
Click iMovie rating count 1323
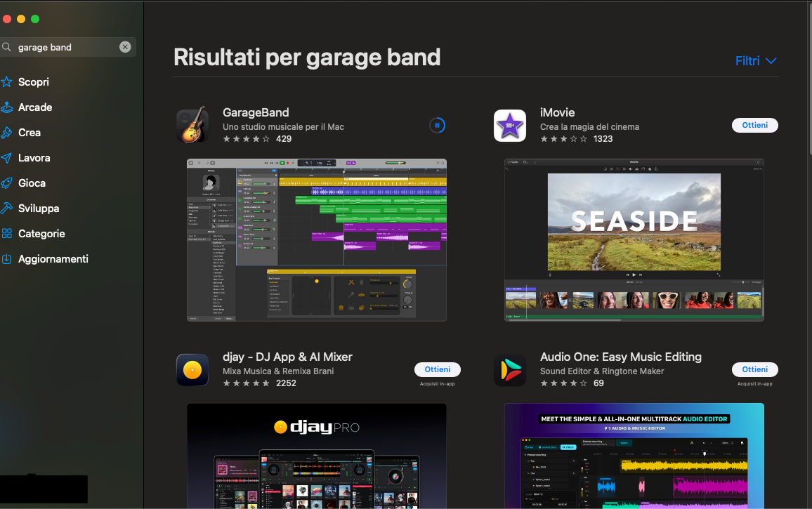pyautogui.click(x=603, y=139)
